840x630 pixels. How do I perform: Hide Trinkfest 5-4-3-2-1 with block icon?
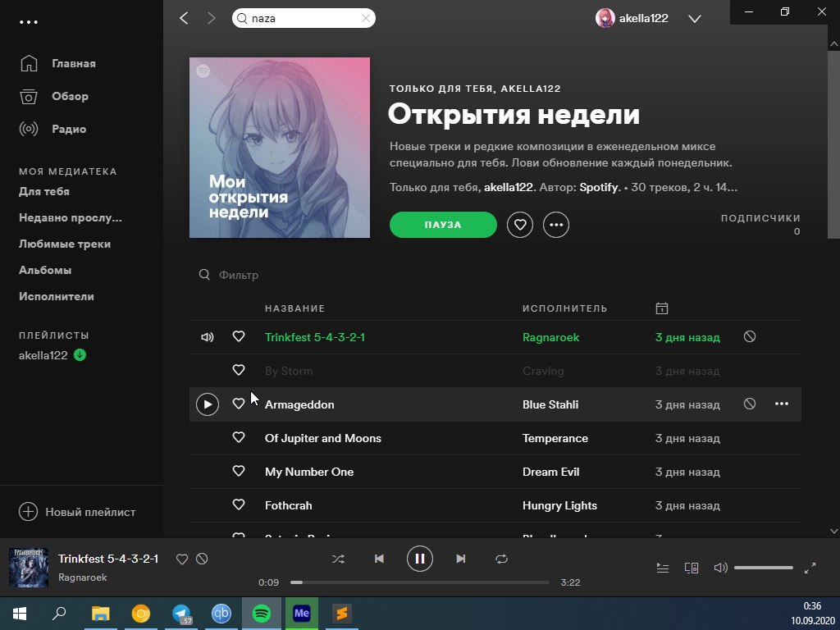pyautogui.click(x=750, y=336)
